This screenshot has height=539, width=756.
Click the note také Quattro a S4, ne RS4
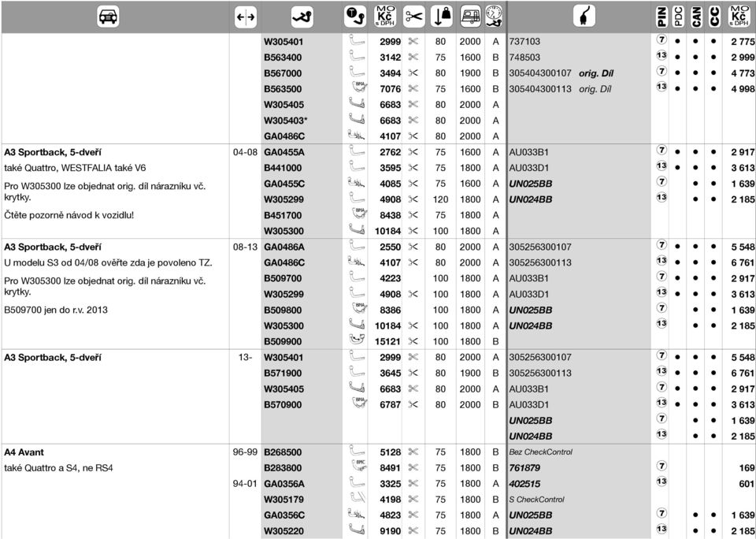pos(58,468)
